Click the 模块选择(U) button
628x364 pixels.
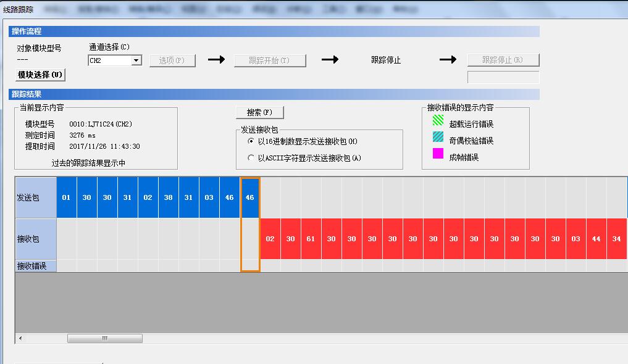pyautogui.click(x=40, y=75)
